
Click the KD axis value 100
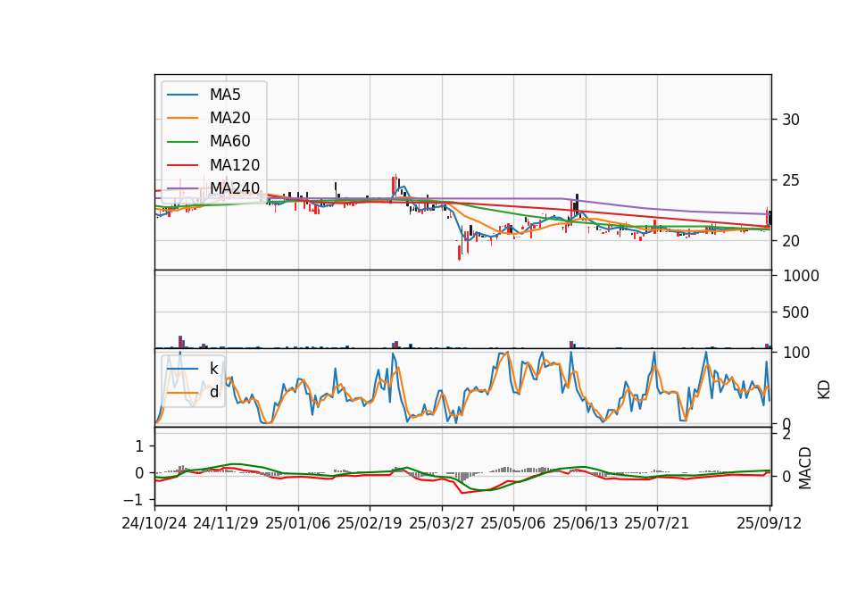(796, 354)
